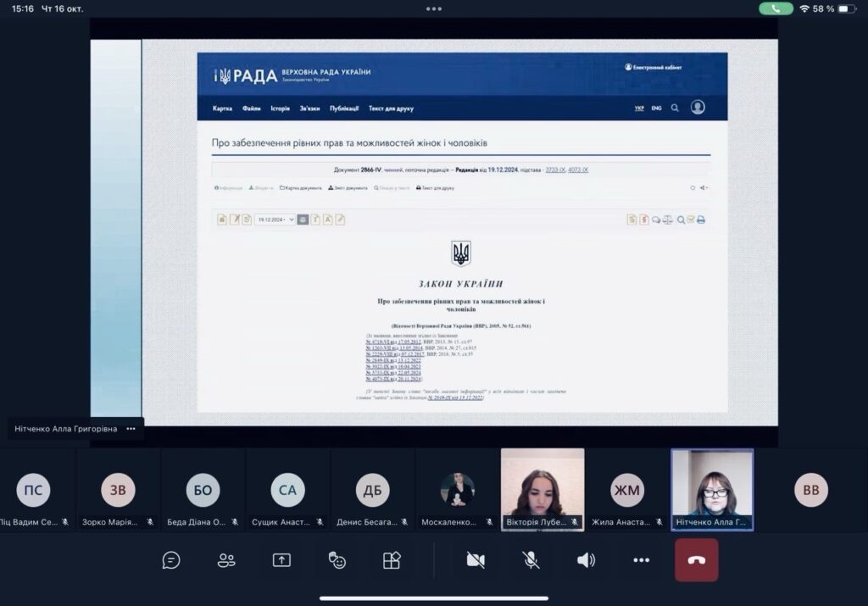Tap the Москаленко participant tile
Screen dimensions: 868x606
pyautogui.click(x=458, y=490)
